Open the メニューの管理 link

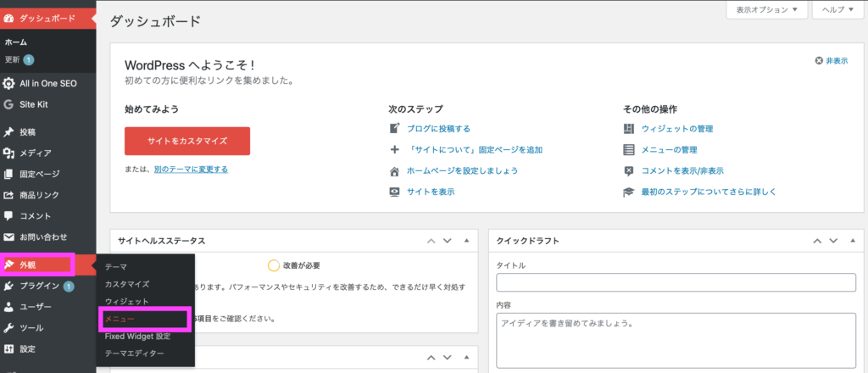point(669,149)
